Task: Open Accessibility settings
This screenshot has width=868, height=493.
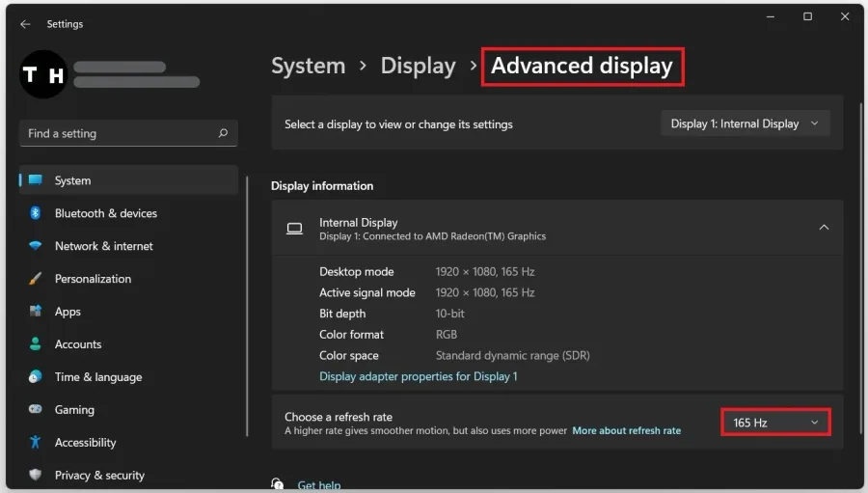Action: [128, 442]
